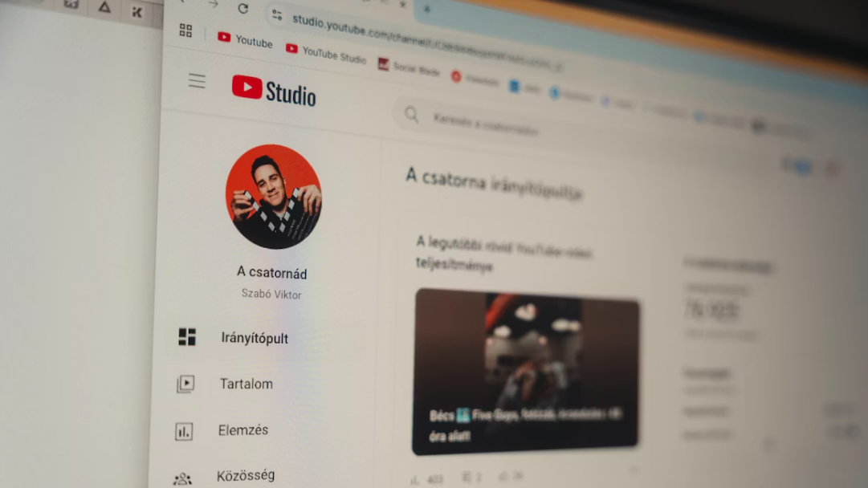868x488 pixels.
Task: Click the forward navigation arrow
Action: [x=213, y=5]
